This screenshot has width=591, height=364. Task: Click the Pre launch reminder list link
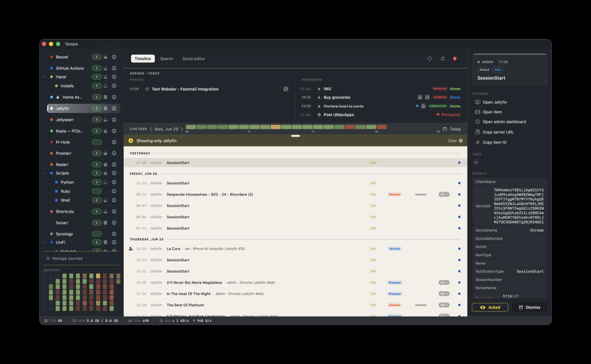tap(451, 115)
